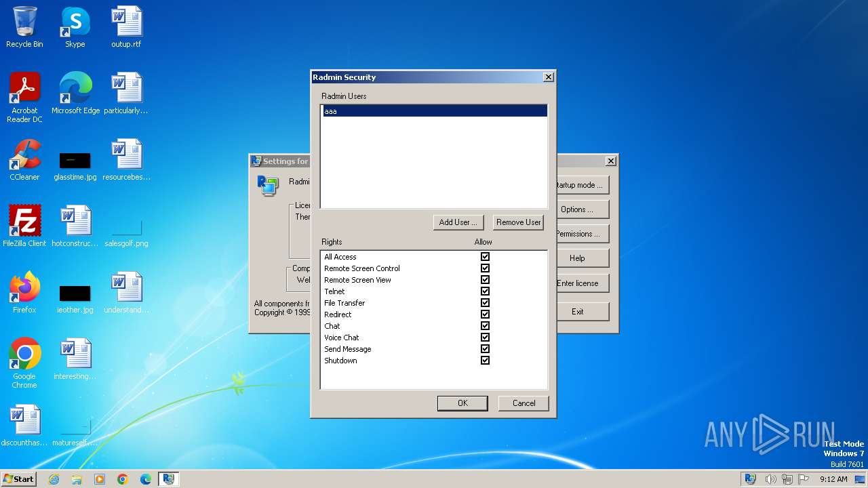
Task: Launch Skype from the desktop
Action: [75, 27]
